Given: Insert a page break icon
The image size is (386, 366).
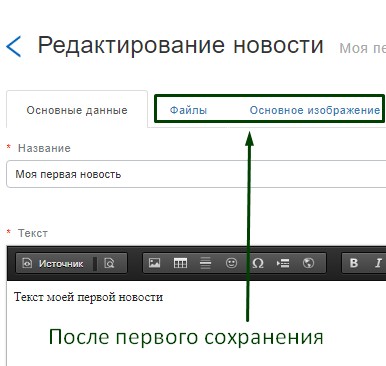Looking at the screenshot, I should pyautogui.click(x=283, y=263).
